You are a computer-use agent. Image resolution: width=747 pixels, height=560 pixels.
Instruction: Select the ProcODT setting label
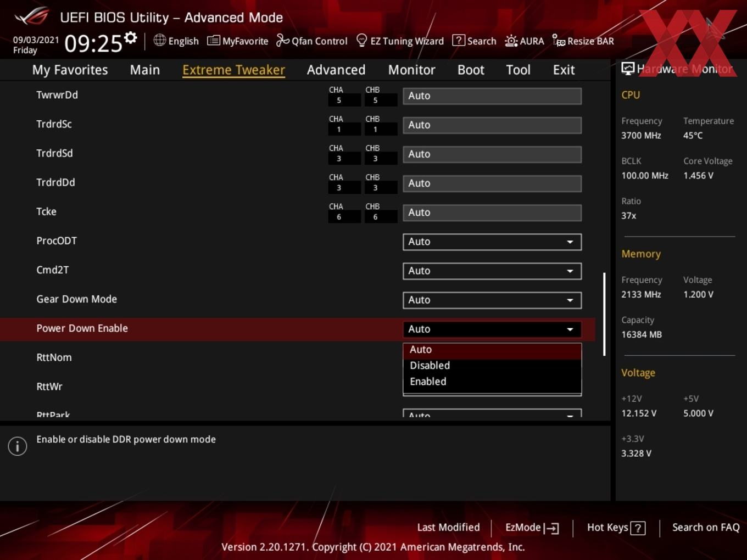(57, 241)
